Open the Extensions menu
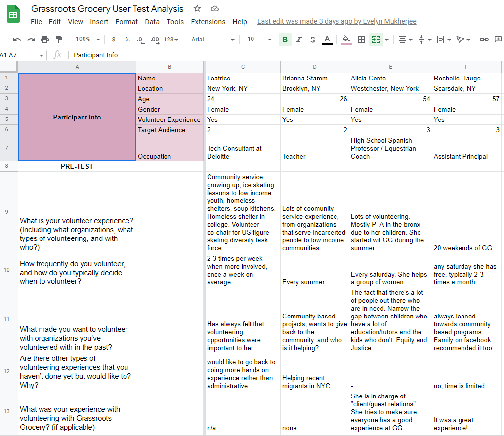This screenshot has height=436, width=504. [x=208, y=22]
